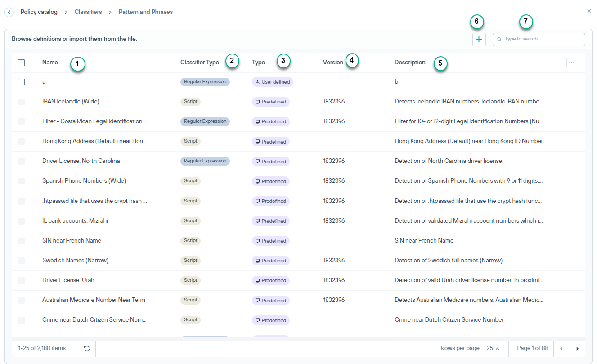This screenshot has height=364, width=597.
Task: Open Driver License: North Carolina entry
Action: pos(81,161)
